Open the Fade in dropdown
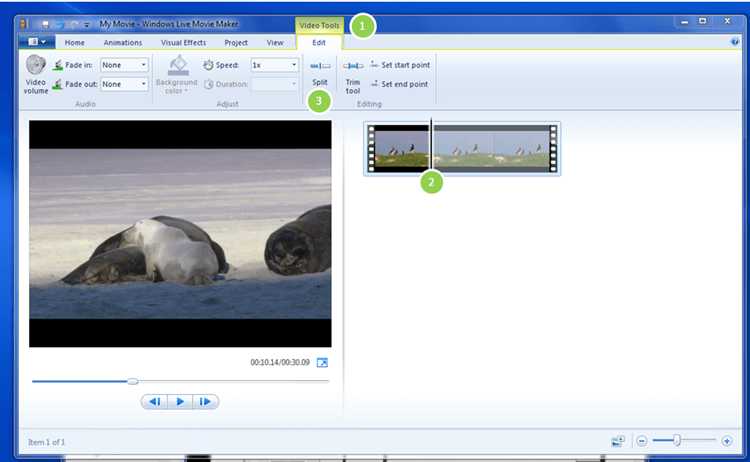The image size is (750, 462). (x=124, y=65)
